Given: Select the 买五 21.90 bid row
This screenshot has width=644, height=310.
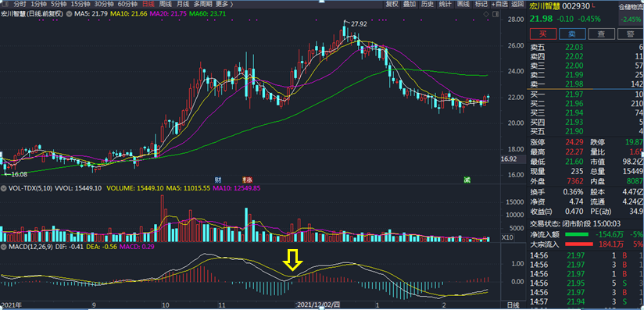Looking at the screenshot, I should coord(586,131).
